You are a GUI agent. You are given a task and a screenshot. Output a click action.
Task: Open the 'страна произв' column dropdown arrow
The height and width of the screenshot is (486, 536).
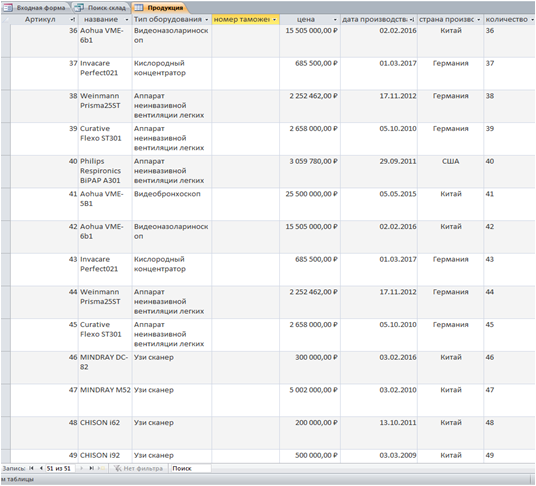pyautogui.click(x=478, y=19)
